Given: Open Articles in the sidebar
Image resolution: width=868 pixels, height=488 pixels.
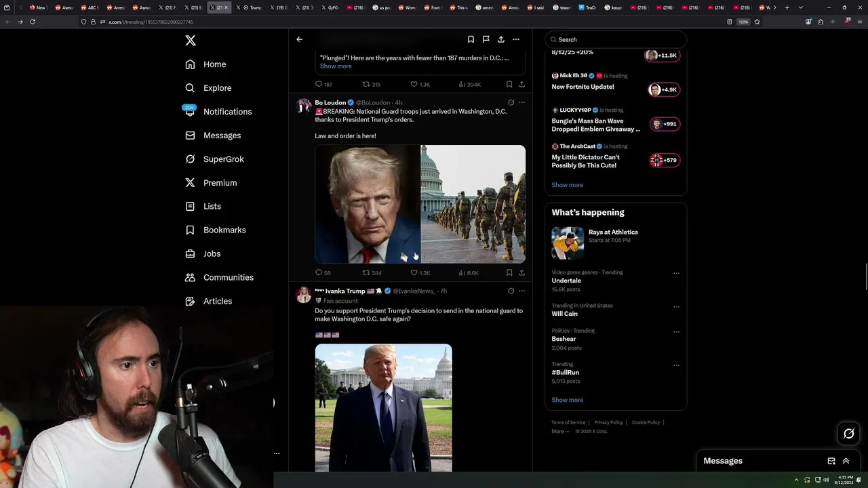Looking at the screenshot, I should (x=208, y=301).
